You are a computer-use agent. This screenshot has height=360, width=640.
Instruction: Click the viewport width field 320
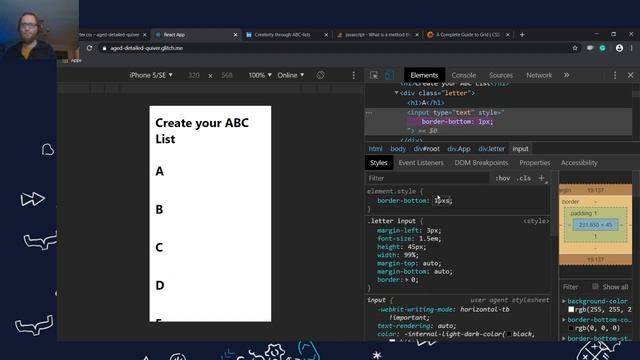click(x=194, y=75)
